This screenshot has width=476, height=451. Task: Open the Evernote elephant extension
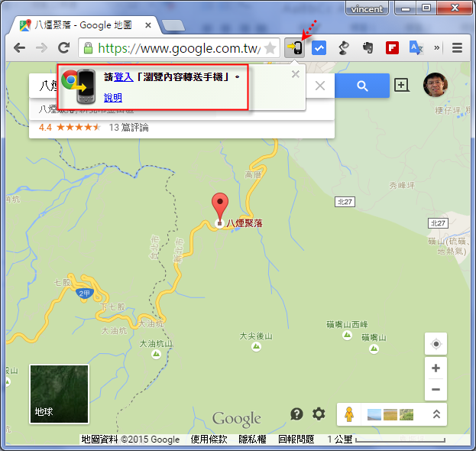[368, 47]
